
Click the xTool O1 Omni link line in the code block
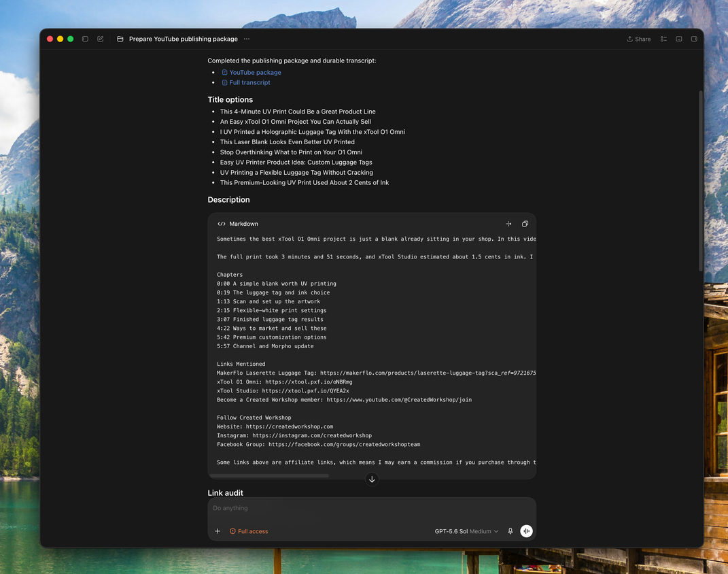285,382
